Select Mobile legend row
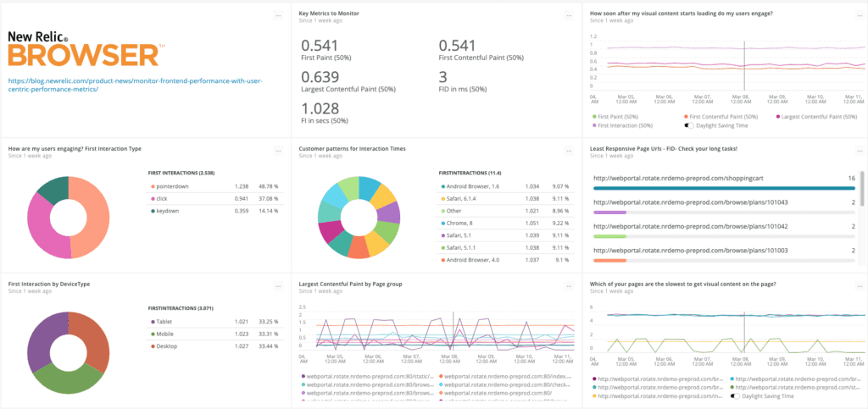 pyautogui.click(x=216, y=334)
